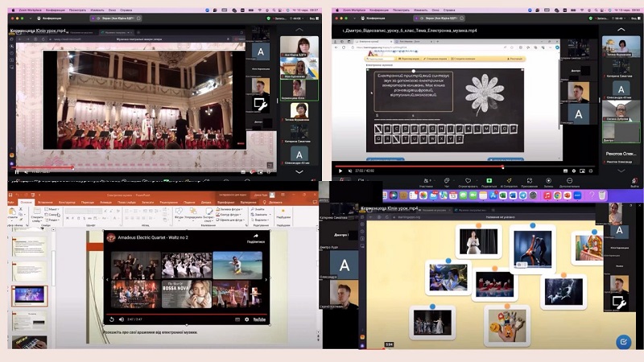Switch to the Анімація tab in PowerPoint

[105, 203]
